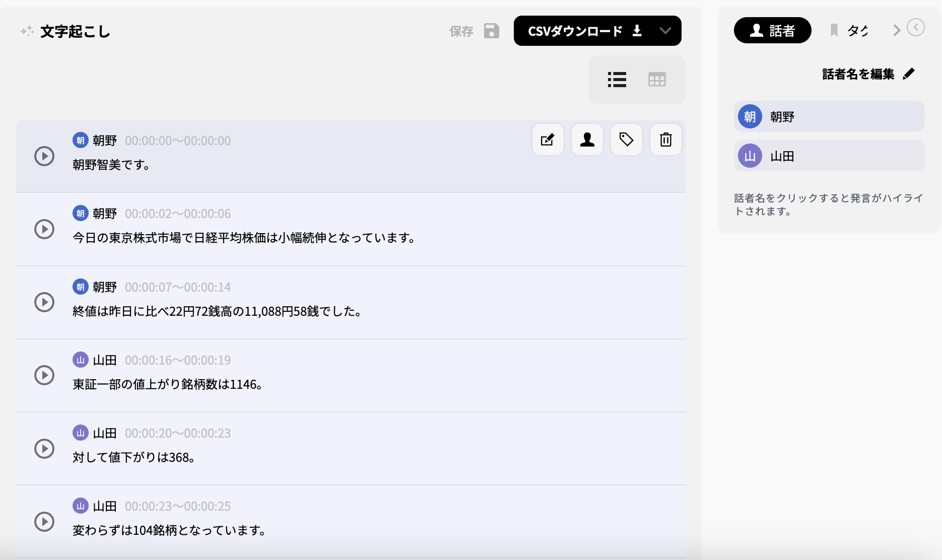Play the utterance about 日経平均株価

(x=44, y=229)
